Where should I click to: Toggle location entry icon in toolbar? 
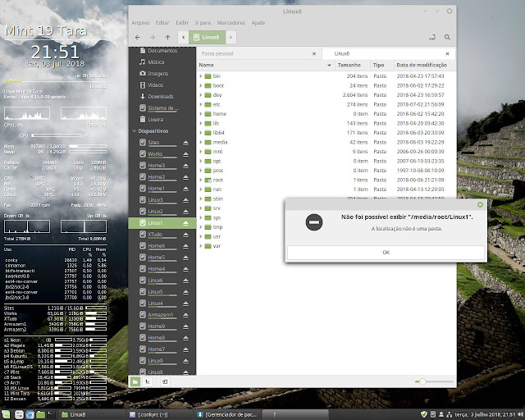coord(432,37)
